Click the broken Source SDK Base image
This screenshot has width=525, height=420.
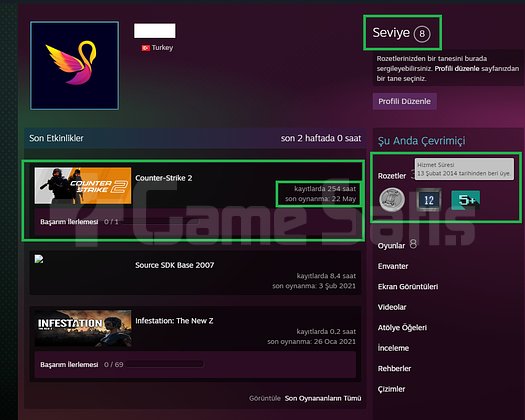(x=39, y=259)
